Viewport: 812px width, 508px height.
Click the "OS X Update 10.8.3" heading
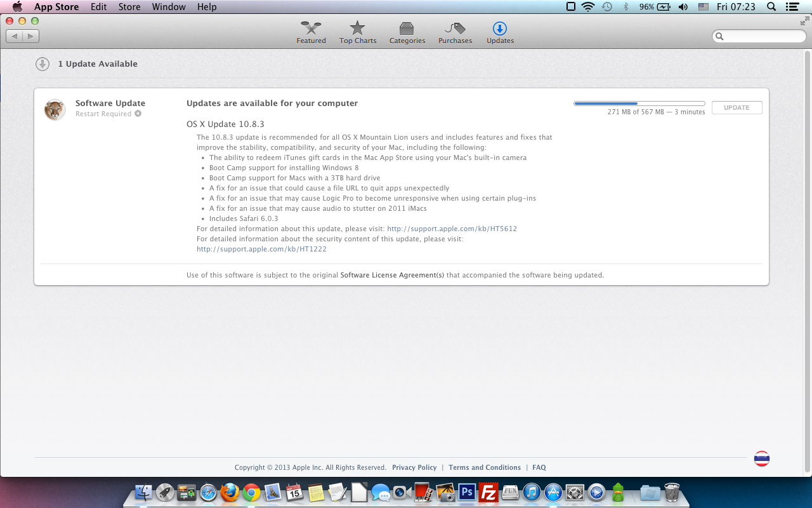point(225,124)
